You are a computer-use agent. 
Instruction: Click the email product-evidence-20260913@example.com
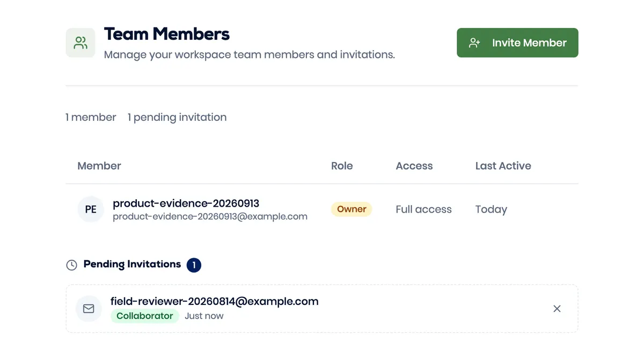pyautogui.click(x=210, y=217)
